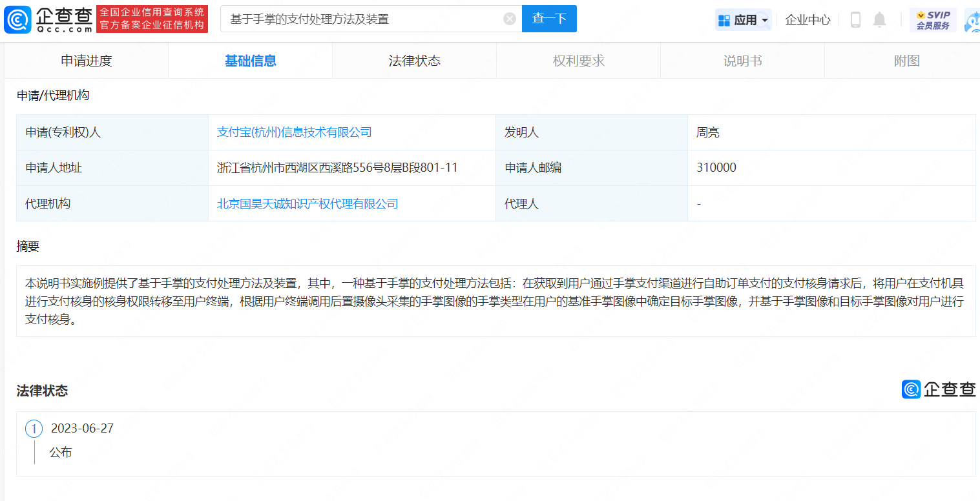Click the 申请人地址 label cell
This screenshot has height=501, width=980.
(x=112, y=168)
